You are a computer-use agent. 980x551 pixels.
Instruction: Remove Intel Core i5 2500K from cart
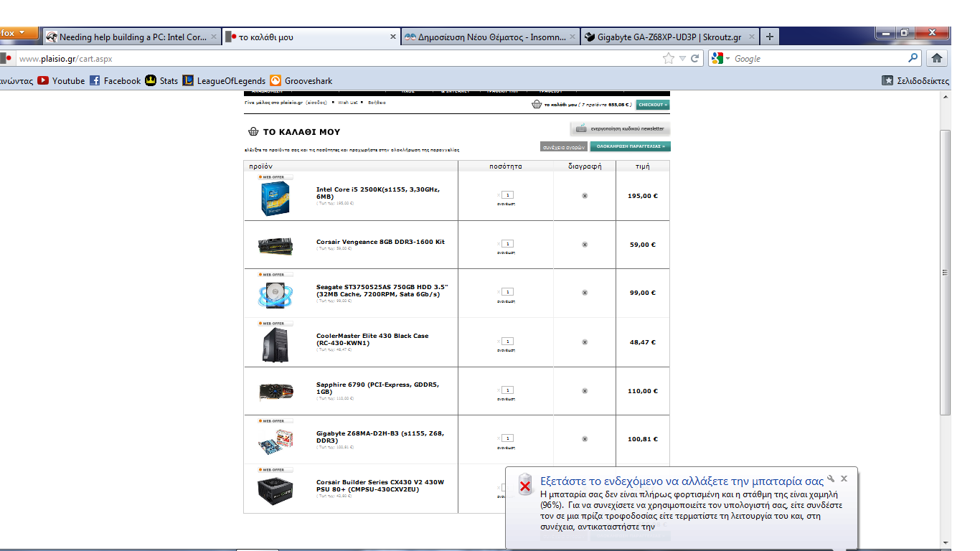[x=585, y=196]
